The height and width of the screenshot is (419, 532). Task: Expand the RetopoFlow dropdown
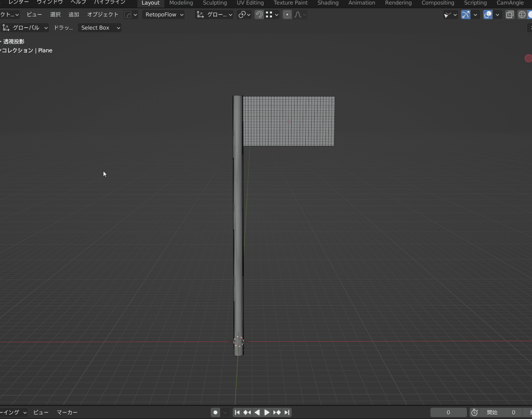pyautogui.click(x=164, y=15)
